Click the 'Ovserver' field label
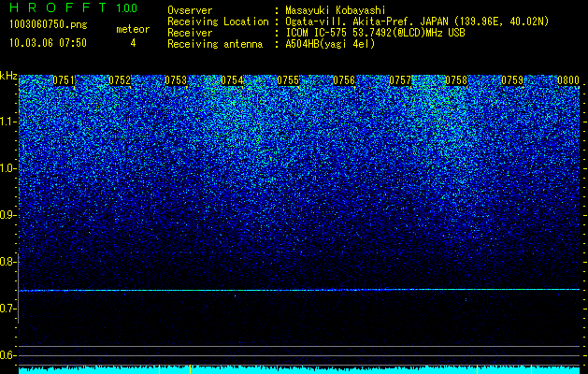Screen dimensions: 588x374 pyautogui.click(x=190, y=10)
